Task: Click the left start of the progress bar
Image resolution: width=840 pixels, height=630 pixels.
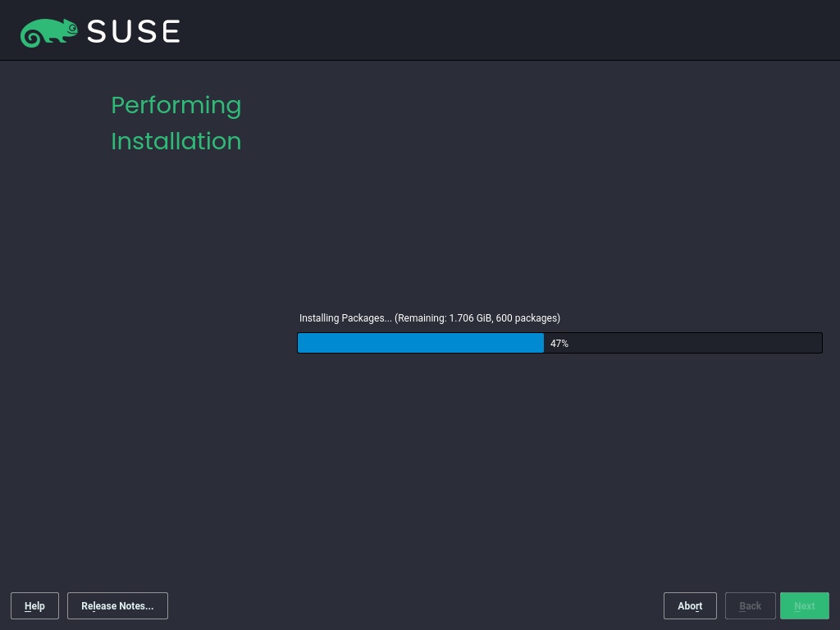Action: (x=301, y=343)
